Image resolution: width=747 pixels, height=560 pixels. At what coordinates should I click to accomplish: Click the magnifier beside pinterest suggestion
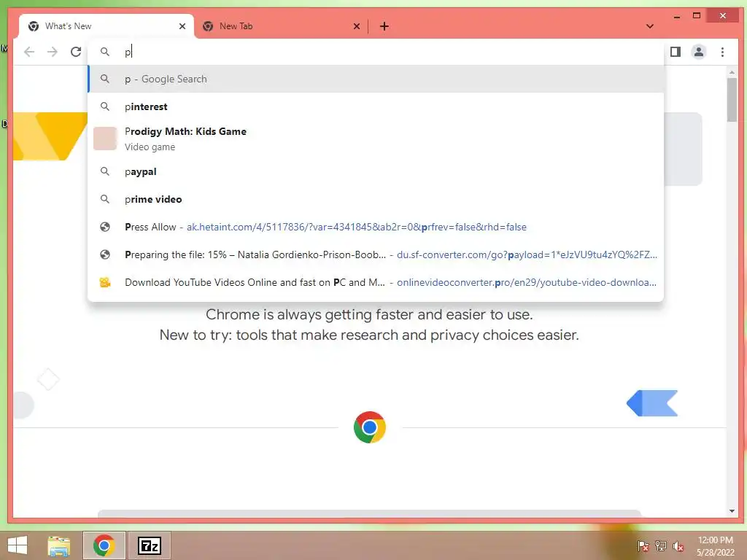(x=105, y=106)
